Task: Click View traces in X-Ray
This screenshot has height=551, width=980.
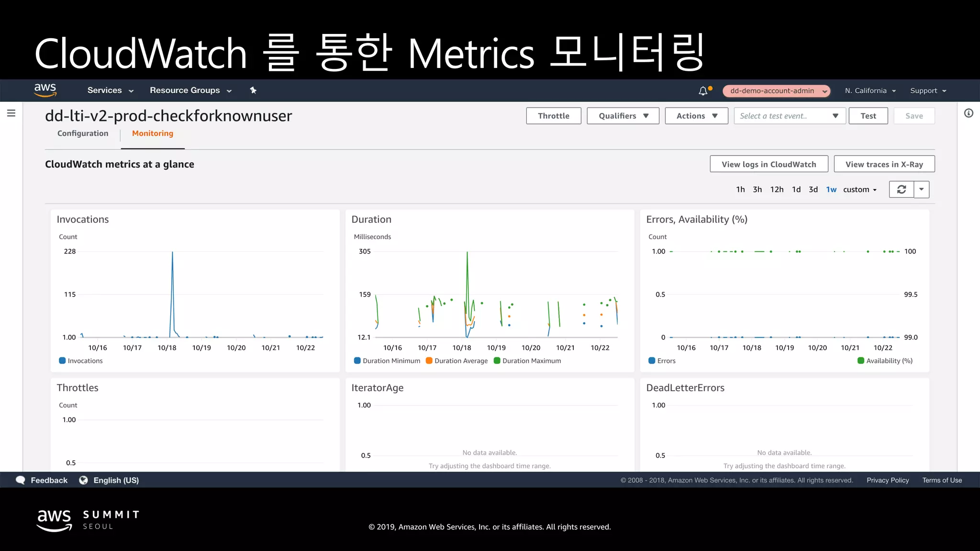Action: 884,164
